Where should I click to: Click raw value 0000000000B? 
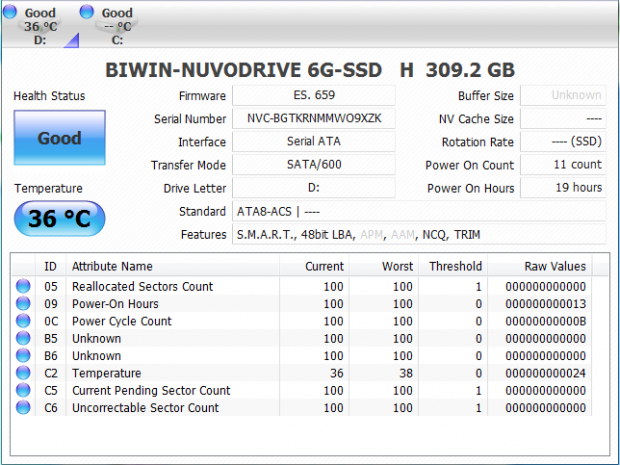tap(546, 321)
